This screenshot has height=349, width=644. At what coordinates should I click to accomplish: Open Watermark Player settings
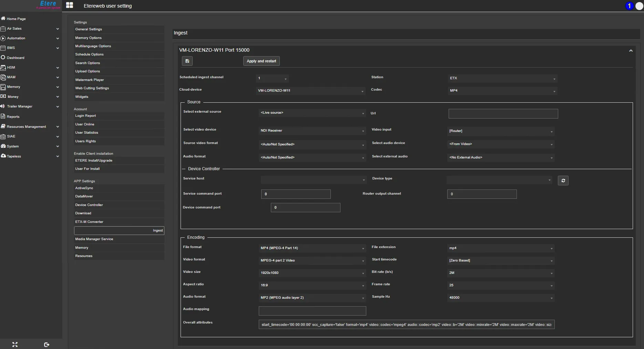(90, 80)
